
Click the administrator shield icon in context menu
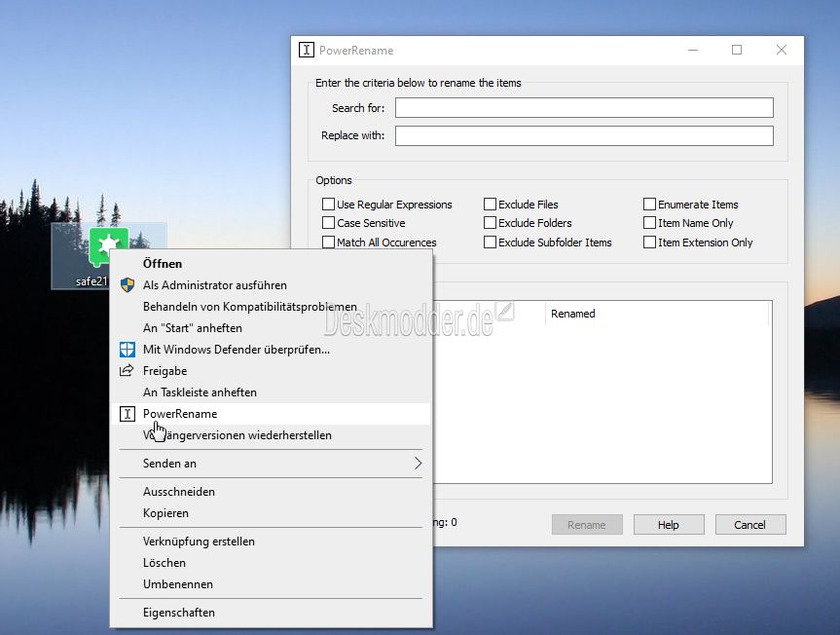[x=127, y=285]
